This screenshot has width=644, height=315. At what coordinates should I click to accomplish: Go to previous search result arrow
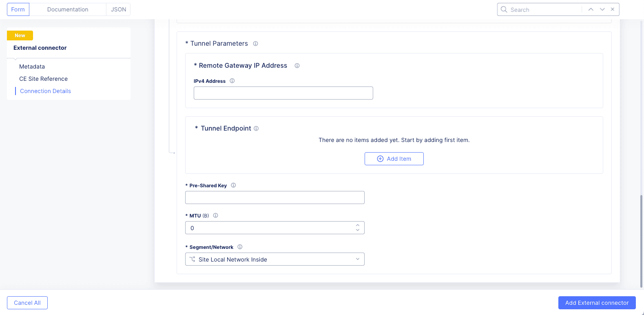591,9
